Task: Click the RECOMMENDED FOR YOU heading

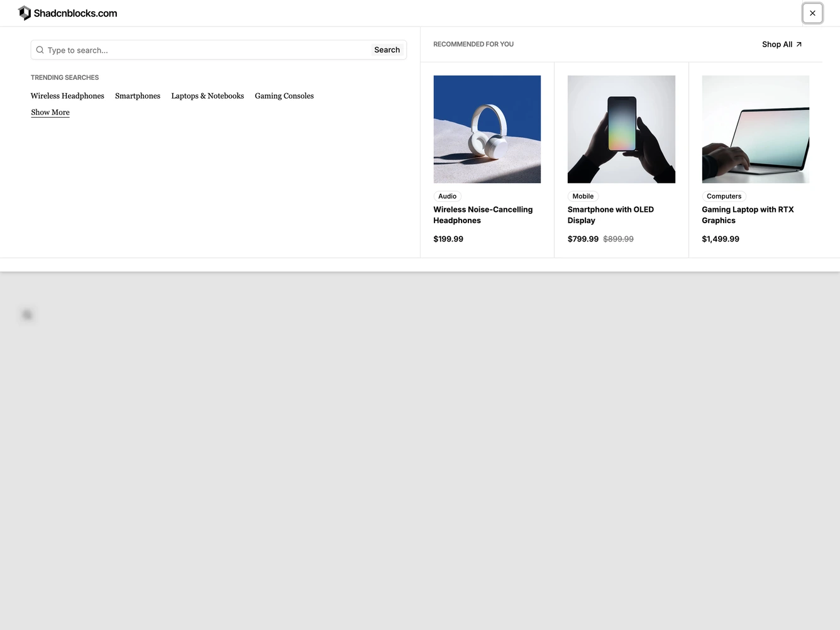Action: pyautogui.click(x=473, y=45)
